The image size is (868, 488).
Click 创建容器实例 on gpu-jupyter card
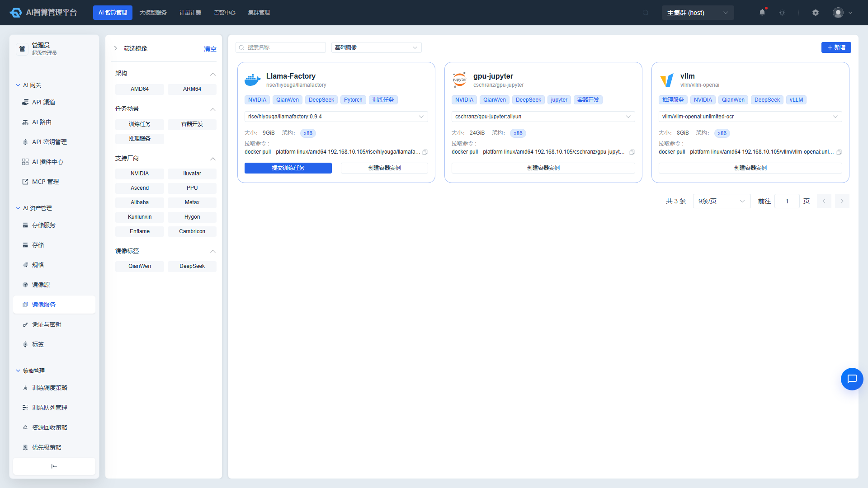[x=543, y=168]
